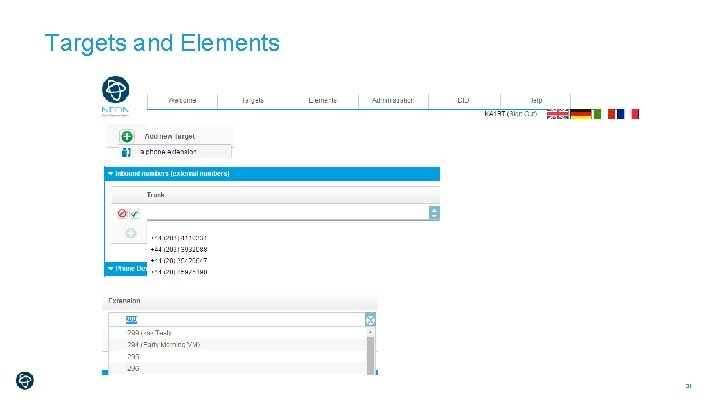Screen dimensions: 720x405
Task: Select the second +44 number in list
Action: (179, 249)
